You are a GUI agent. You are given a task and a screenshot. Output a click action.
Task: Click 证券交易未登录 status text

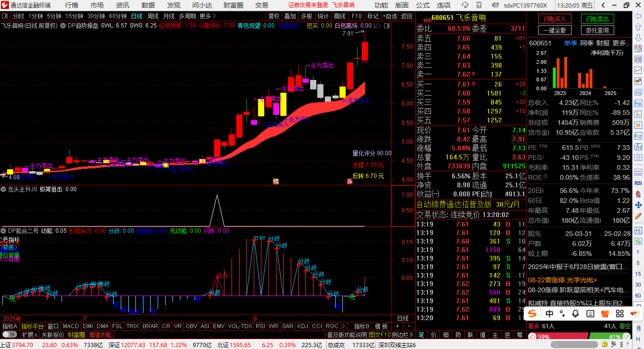click(x=308, y=5)
